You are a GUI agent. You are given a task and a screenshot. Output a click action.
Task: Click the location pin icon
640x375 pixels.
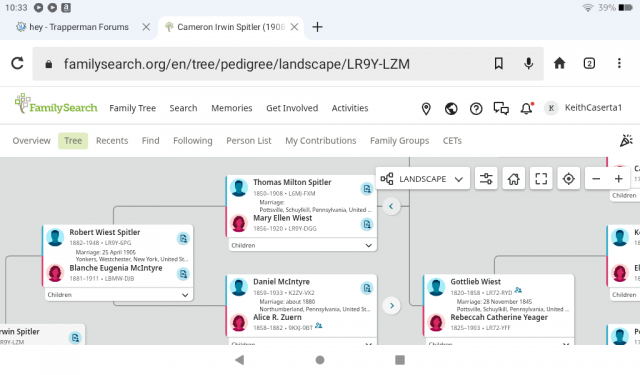(x=426, y=109)
